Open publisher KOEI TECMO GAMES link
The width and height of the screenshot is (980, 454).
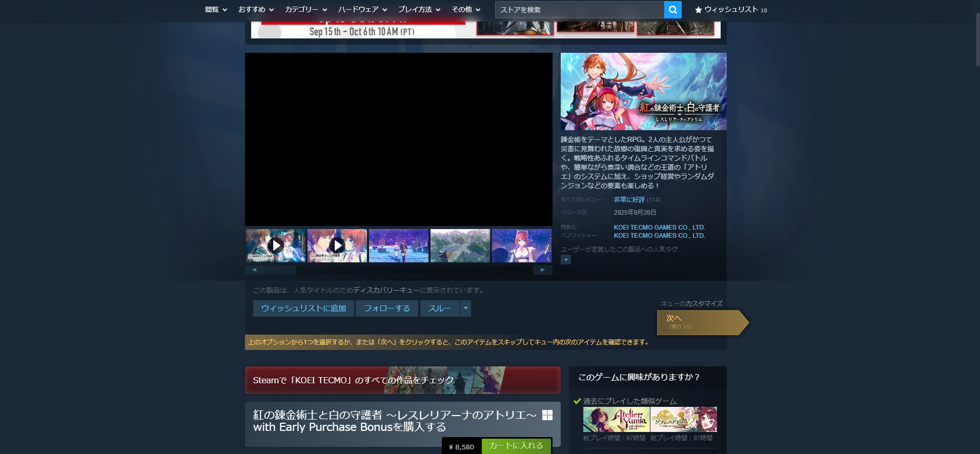click(659, 236)
